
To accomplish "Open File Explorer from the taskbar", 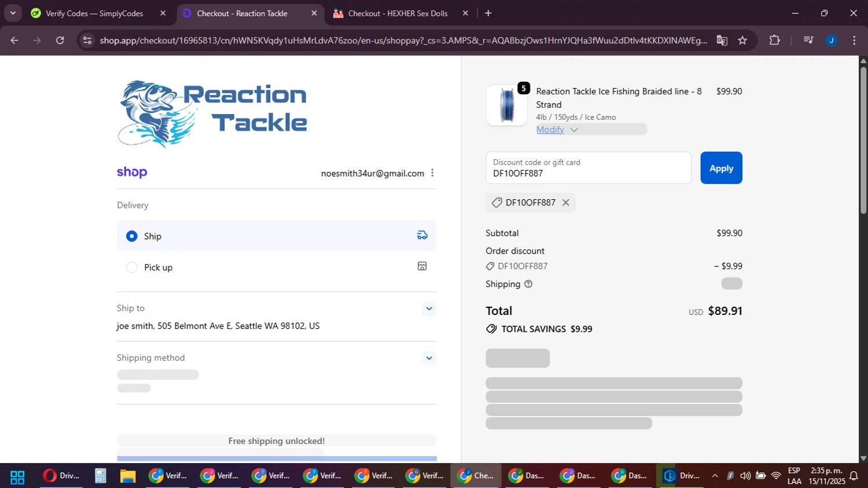I will click(128, 476).
